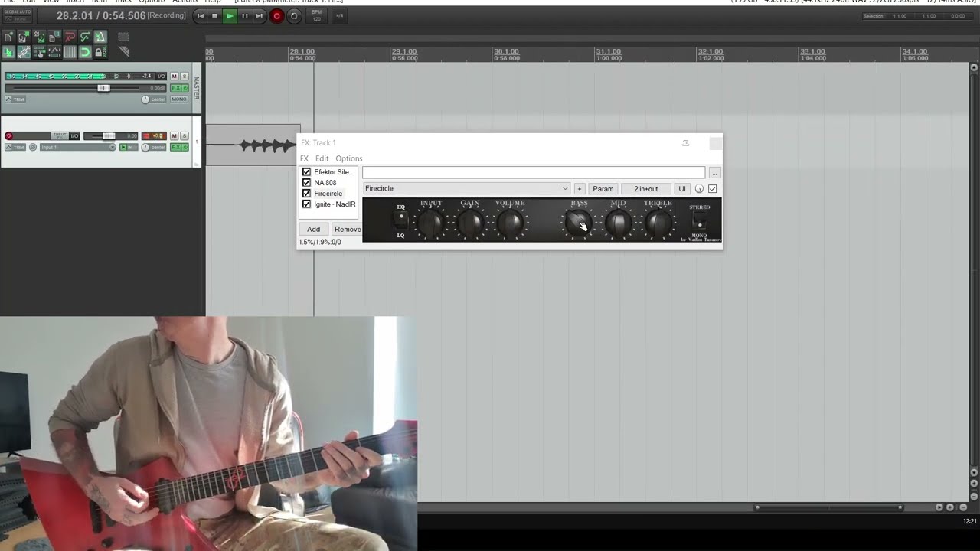980x551 pixels.
Task: Uncheck Ignite - NadIR plugin checkbox
Action: tap(306, 204)
